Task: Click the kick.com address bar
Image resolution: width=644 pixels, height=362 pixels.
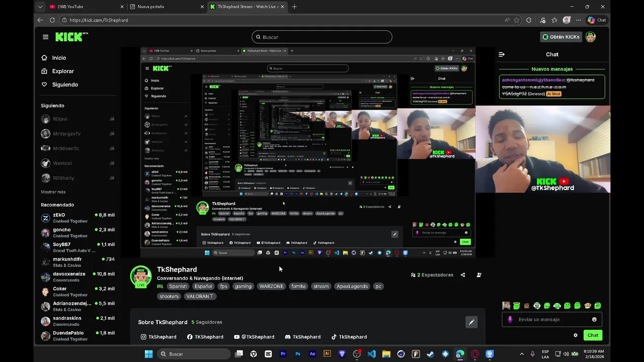Action: (x=282, y=20)
